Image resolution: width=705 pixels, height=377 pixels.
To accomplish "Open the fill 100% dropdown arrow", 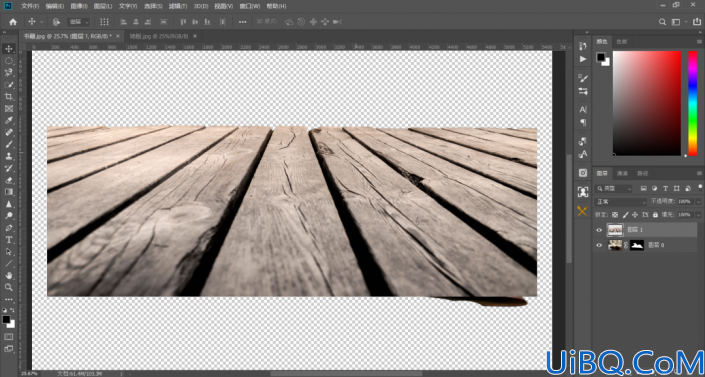I will [698, 215].
